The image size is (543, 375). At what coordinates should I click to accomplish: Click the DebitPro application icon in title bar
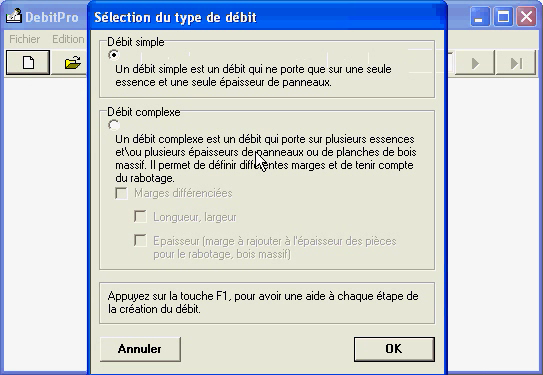point(14,16)
